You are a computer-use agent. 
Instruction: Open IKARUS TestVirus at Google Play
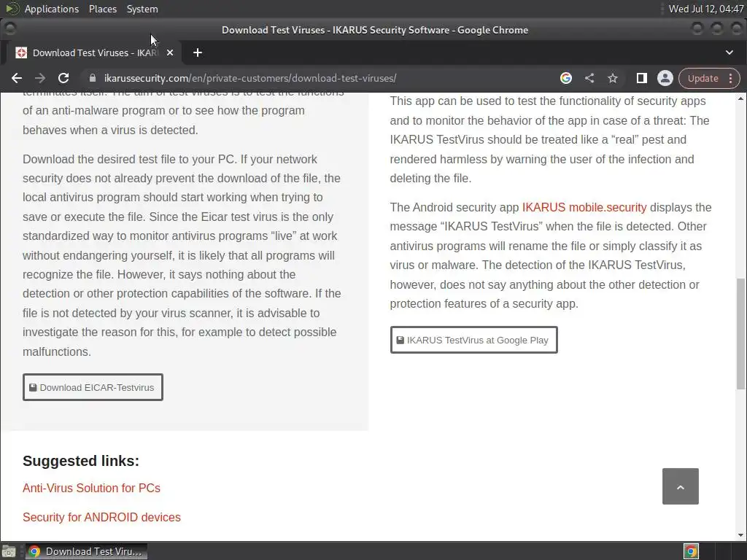coord(474,340)
